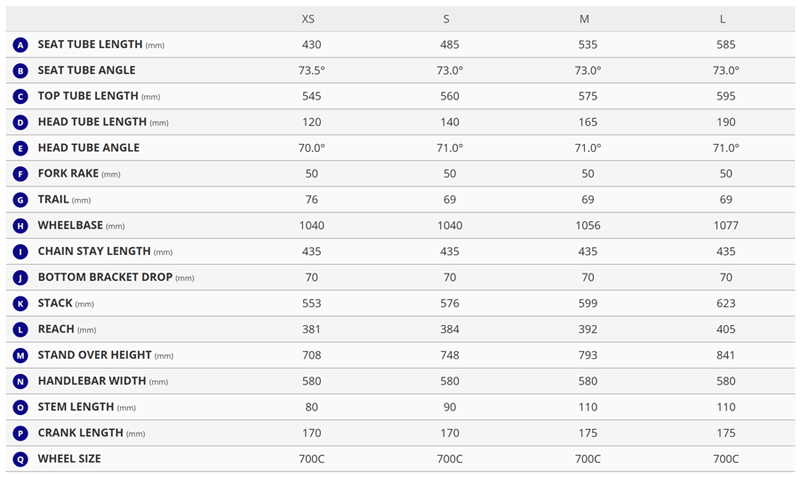
Task: Click the circled A seat tube length icon
Action: 20,45
